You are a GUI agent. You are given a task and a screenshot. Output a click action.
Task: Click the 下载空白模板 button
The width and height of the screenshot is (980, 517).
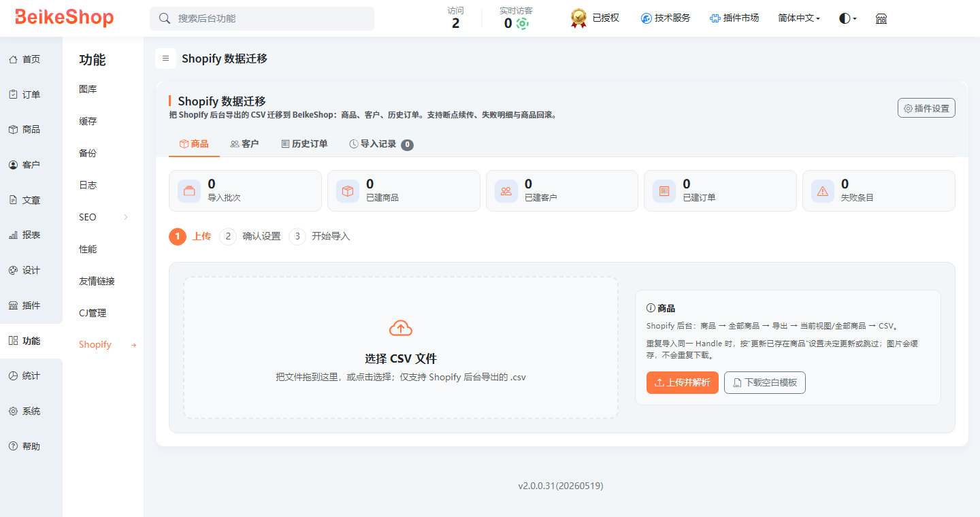pyautogui.click(x=765, y=382)
